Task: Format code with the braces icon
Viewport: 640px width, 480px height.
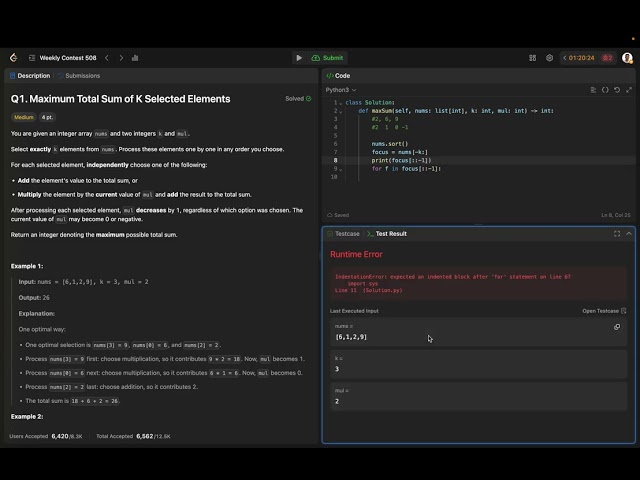Action: pos(605,90)
